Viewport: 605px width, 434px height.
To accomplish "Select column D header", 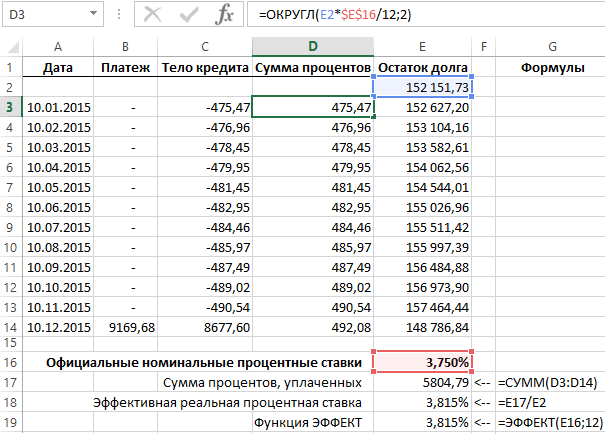I will 313,46.
